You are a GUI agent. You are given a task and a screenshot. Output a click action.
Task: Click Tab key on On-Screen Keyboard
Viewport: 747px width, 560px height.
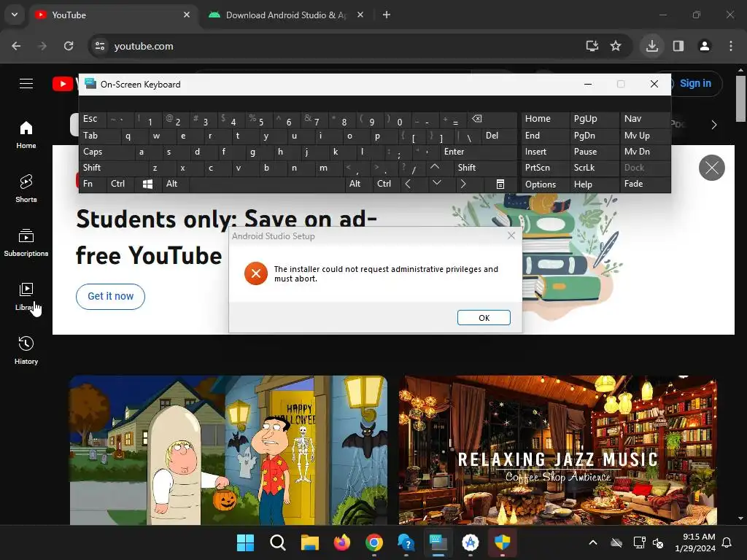pyautogui.click(x=99, y=136)
